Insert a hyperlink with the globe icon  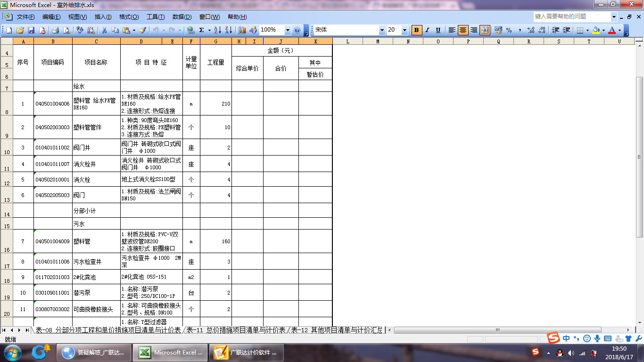[x=190, y=30]
